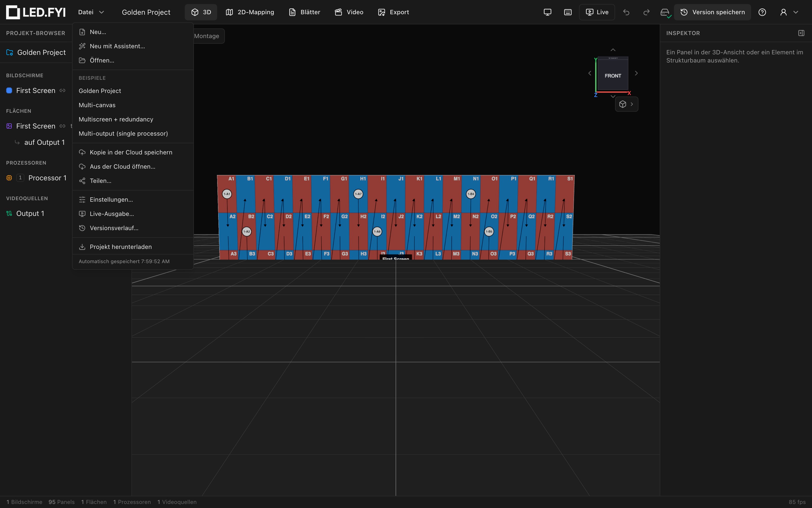Open 'Versionsverlauf...' history entry
Screen dimensions: 812x508
[133, 228]
